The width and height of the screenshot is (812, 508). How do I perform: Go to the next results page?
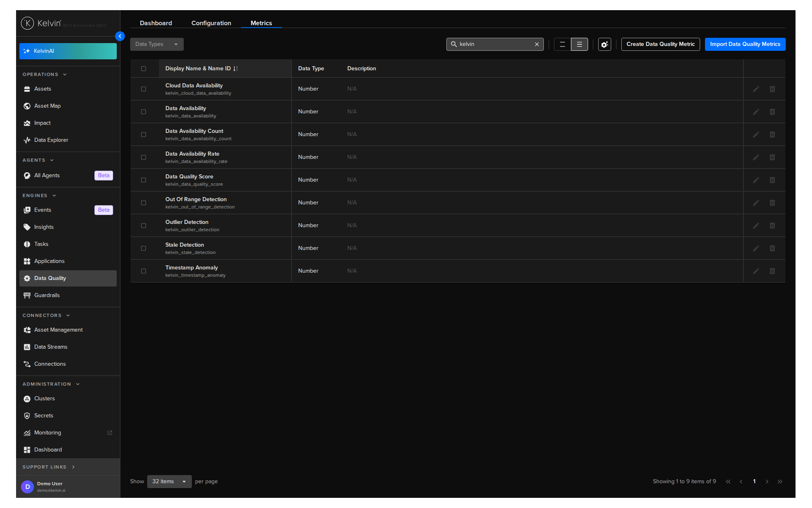(x=767, y=482)
